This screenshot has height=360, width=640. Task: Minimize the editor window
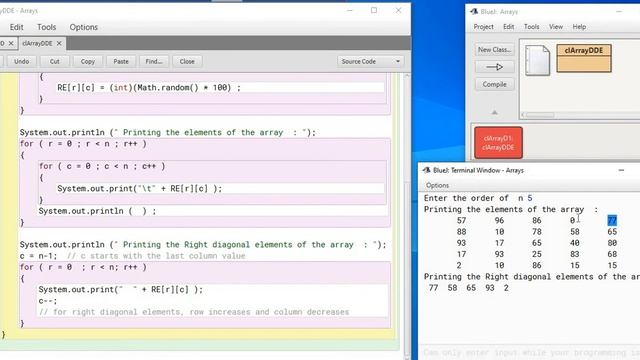tap(350, 10)
